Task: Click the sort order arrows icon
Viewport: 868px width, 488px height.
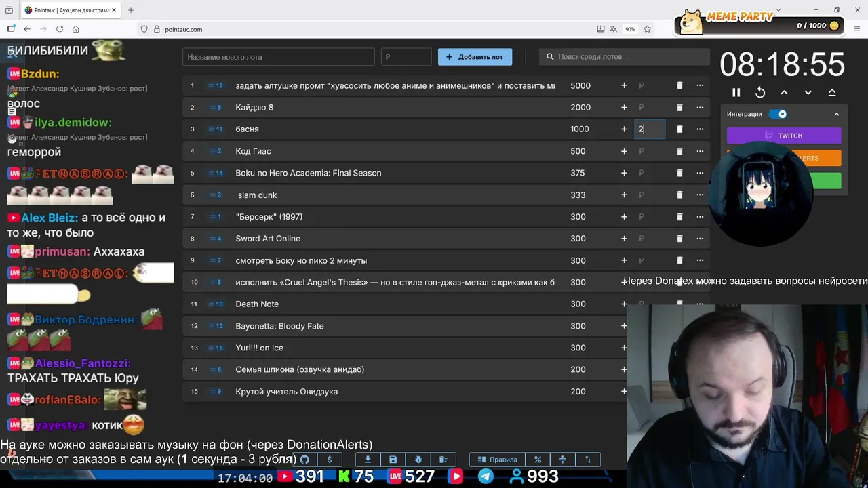Action: (x=588, y=460)
